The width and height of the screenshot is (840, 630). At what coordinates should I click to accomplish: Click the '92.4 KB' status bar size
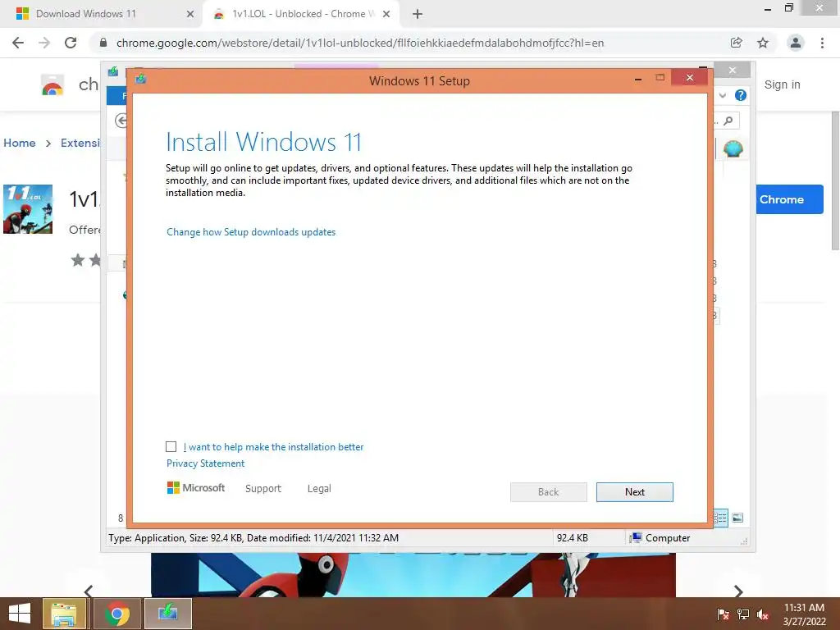pos(572,538)
